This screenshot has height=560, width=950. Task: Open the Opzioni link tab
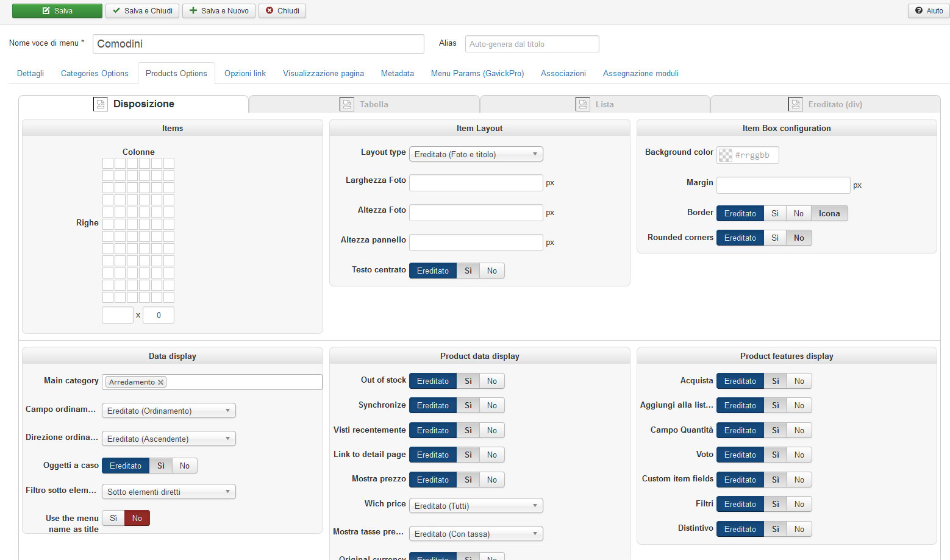click(245, 73)
